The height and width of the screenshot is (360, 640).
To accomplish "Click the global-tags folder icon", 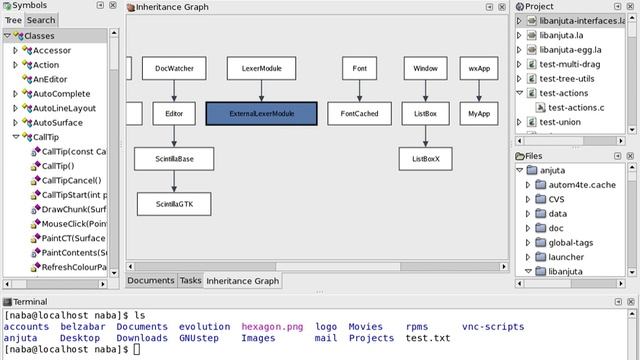I will pos(540,242).
